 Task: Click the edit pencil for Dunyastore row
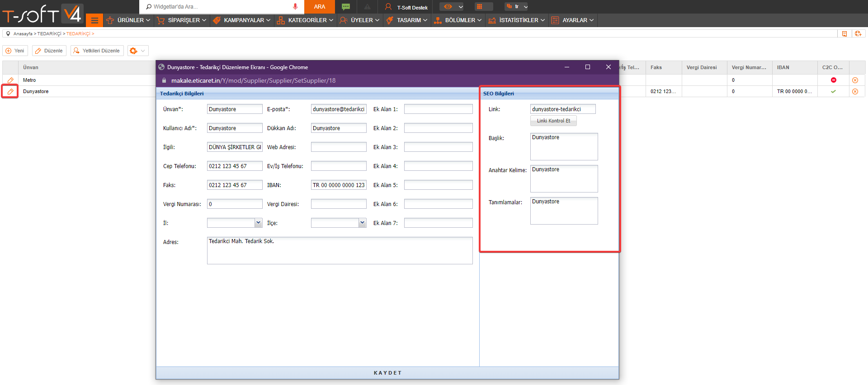pos(10,91)
